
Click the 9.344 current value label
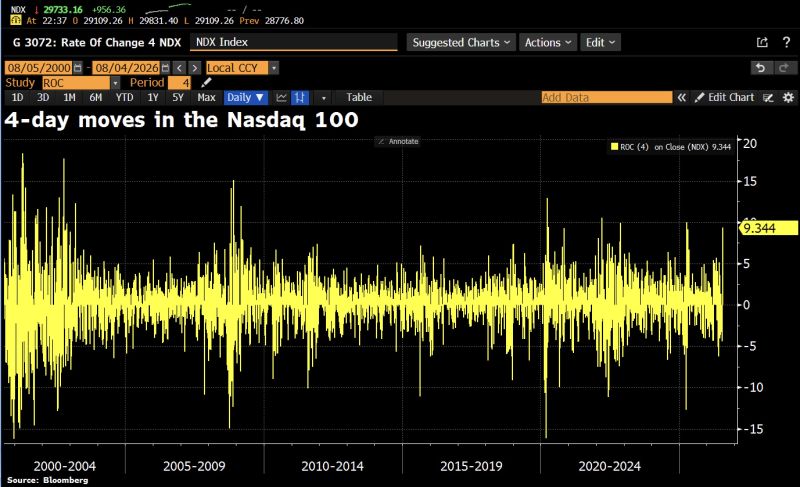coord(768,228)
